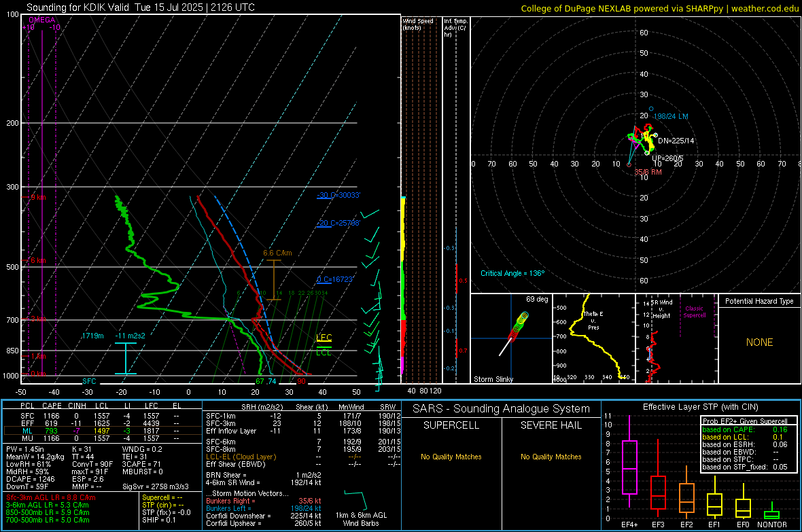The image size is (802, 532).
Task: Click the weather.cod.edu NEXLAB credit text
Action: tap(660, 8)
